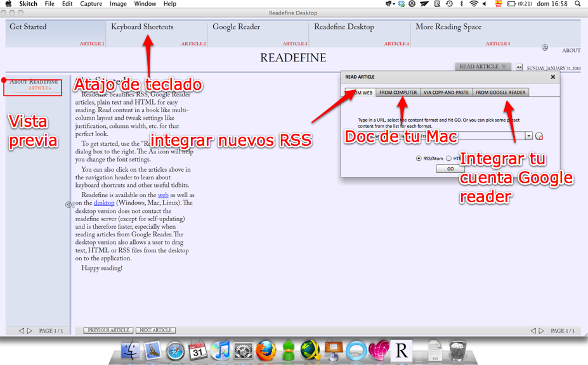Open Keynote from the Dock
The width and height of the screenshot is (588, 365).
pos(334,351)
